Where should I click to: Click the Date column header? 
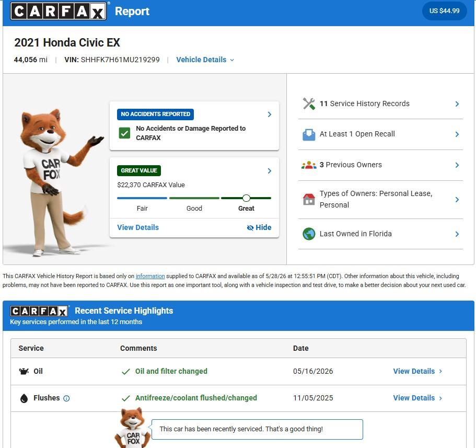point(300,348)
